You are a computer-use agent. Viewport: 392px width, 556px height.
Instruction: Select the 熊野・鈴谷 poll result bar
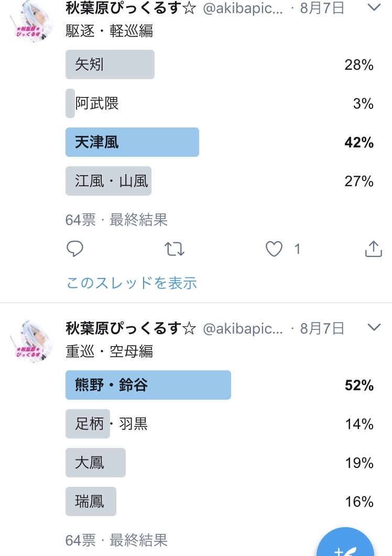[x=148, y=385]
